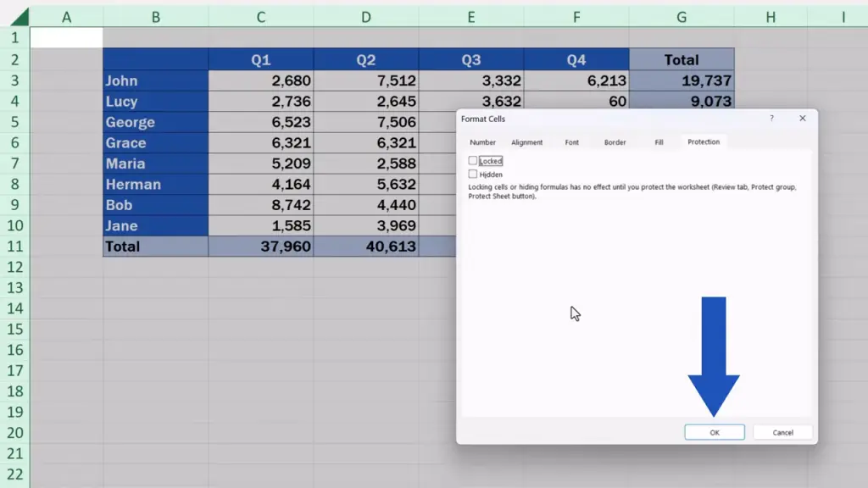
Task: Click the Q1 total cell 37,960
Action: coord(260,247)
